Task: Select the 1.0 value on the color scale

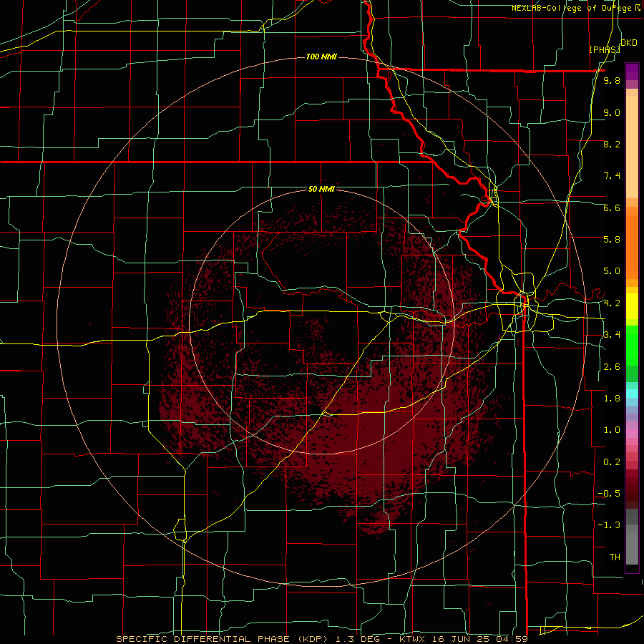Action: (x=612, y=430)
